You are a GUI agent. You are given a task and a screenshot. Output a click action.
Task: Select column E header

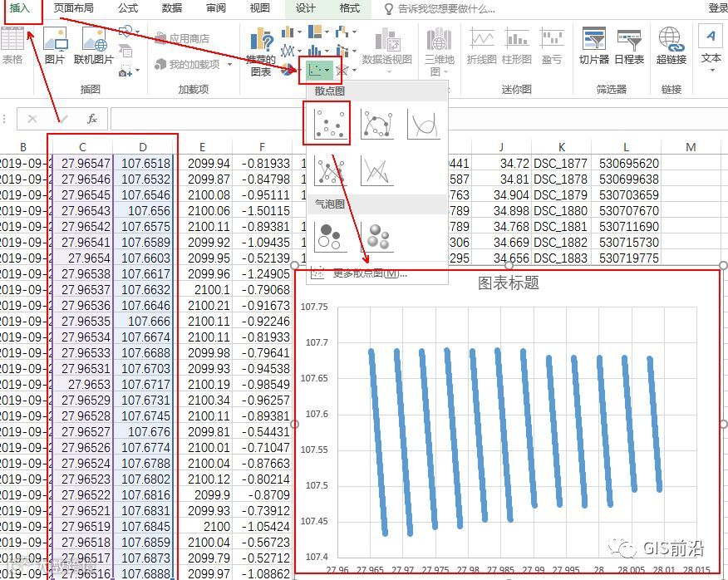point(202,147)
